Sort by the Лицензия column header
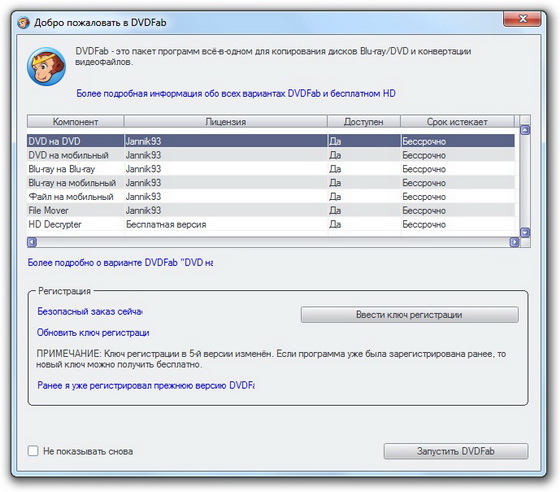Screen dimensions: 560x492 (226, 122)
